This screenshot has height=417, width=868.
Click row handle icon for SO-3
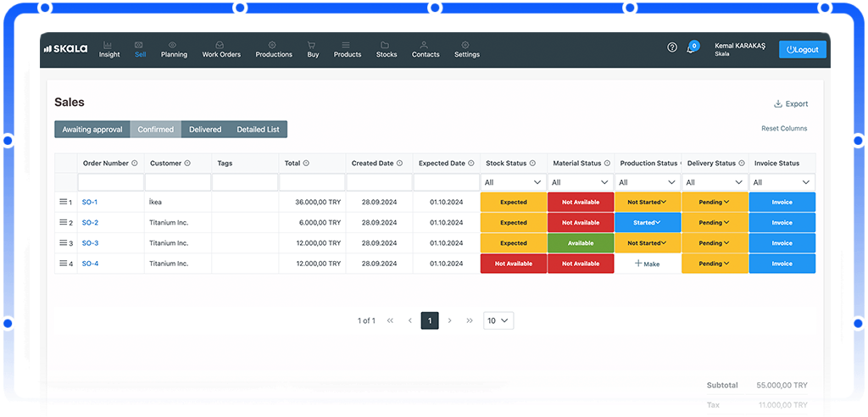tap(63, 243)
